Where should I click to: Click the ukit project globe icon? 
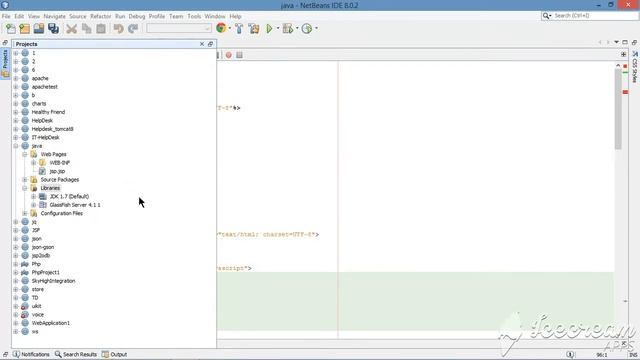(25, 306)
